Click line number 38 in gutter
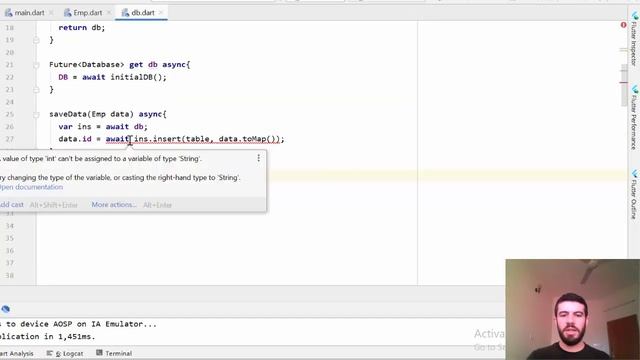Viewport: 640px width, 360px height. (x=10, y=276)
